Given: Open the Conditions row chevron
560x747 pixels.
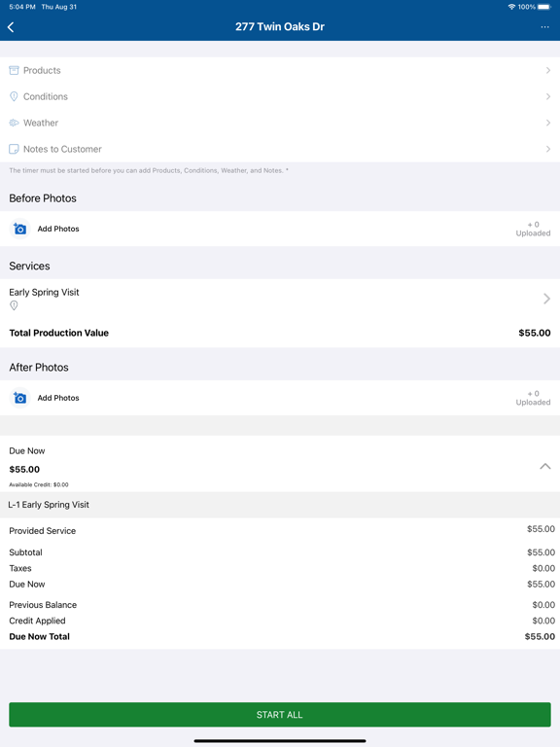Looking at the screenshot, I should coord(548,96).
